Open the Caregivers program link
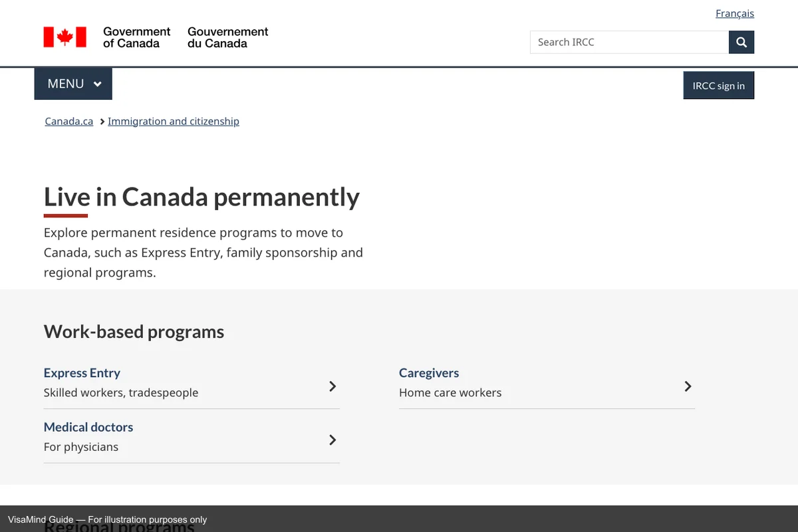This screenshot has height=532, width=798. point(429,373)
